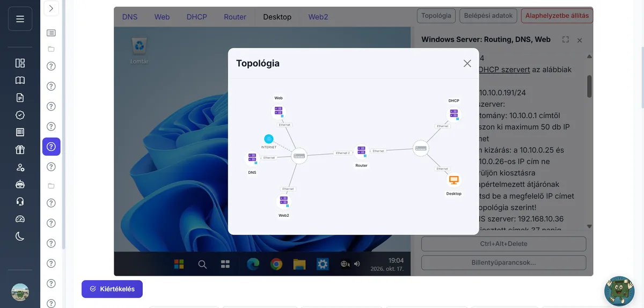The height and width of the screenshot is (308, 644).
Task: Expand the instructions panel to fullscreen
Action: coord(565,40)
